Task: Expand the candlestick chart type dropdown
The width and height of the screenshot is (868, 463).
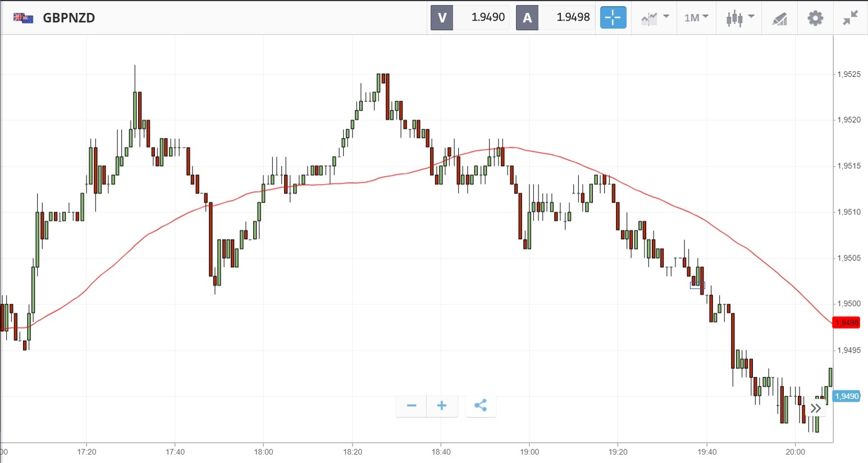Action: tap(739, 18)
